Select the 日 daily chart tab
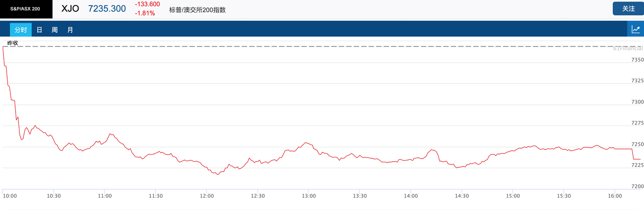 39,30
